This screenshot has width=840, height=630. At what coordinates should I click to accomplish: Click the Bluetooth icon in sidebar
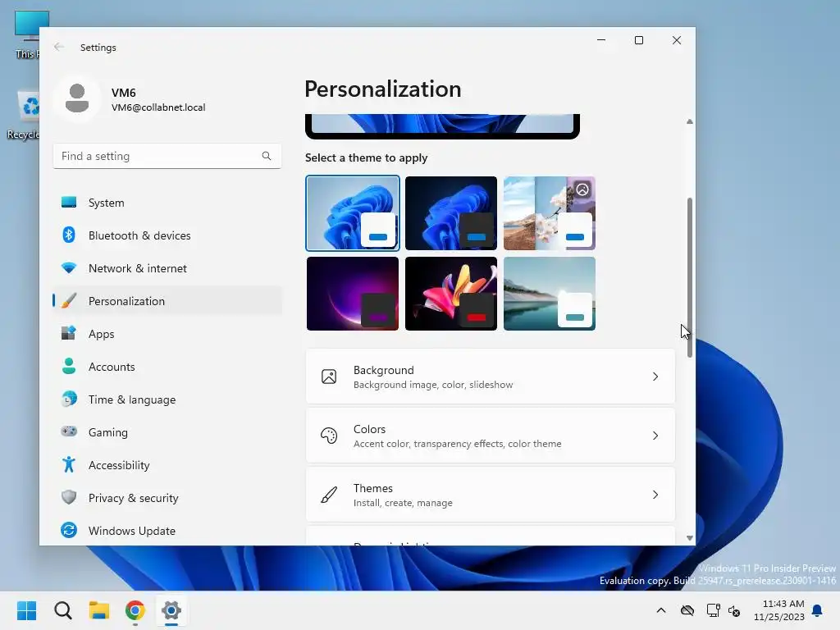(69, 235)
